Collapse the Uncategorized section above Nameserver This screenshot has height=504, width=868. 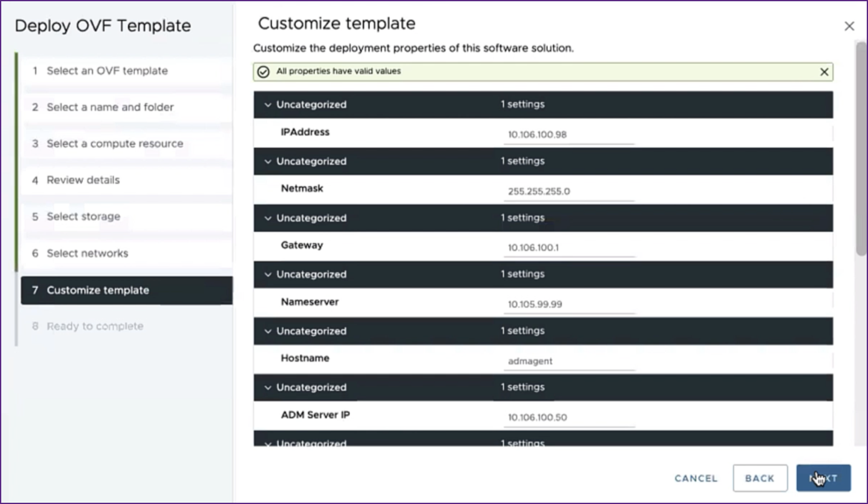pyautogui.click(x=268, y=274)
